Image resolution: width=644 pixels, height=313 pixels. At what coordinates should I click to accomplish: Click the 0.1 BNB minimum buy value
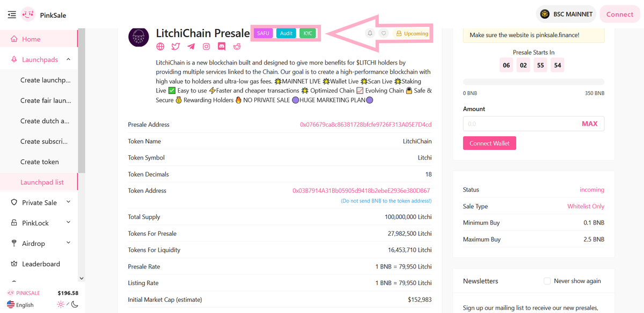pos(593,223)
